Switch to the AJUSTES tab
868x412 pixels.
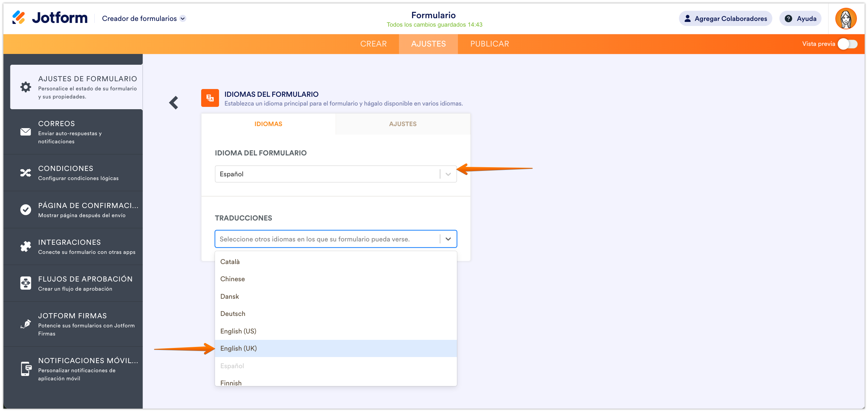point(428,43)
